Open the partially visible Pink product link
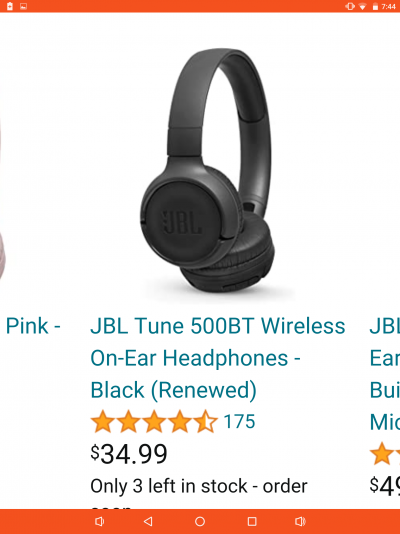Image resolution: width=400 pixels, height=534 pixels. pyautogui.click(x=33, y=326)
